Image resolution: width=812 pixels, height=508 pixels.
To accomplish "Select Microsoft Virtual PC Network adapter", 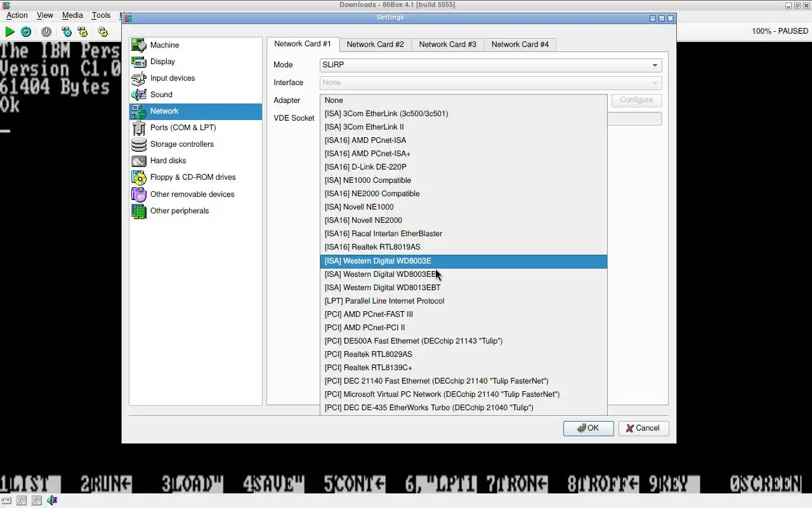I will [x=464, y=394].
